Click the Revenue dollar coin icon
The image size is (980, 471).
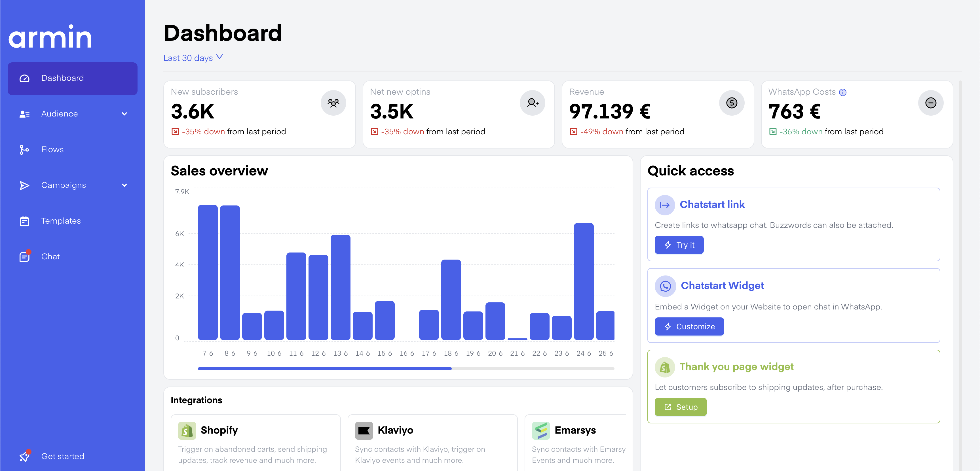[x=731, y=103]
